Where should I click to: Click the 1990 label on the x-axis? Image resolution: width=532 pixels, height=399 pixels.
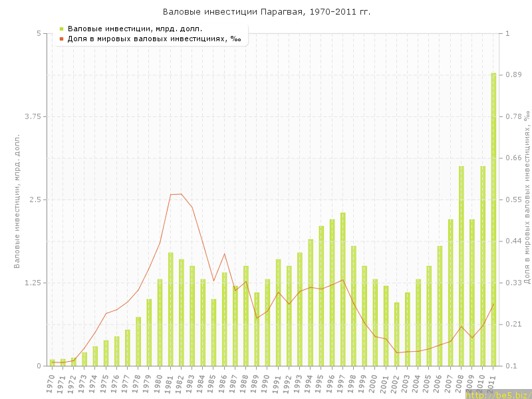coord(267,382)
